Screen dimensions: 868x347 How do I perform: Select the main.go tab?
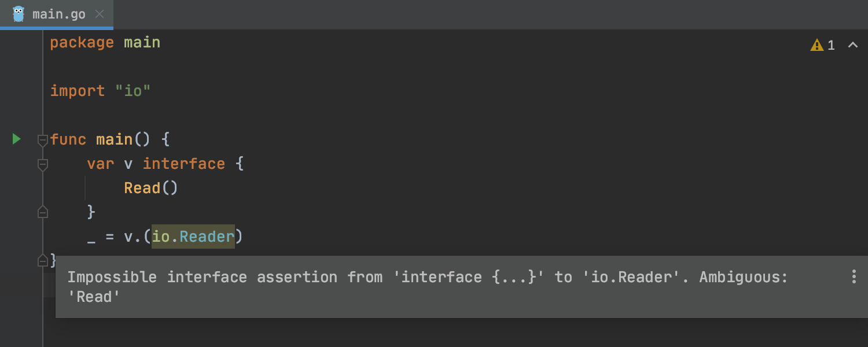click(58, 14)
